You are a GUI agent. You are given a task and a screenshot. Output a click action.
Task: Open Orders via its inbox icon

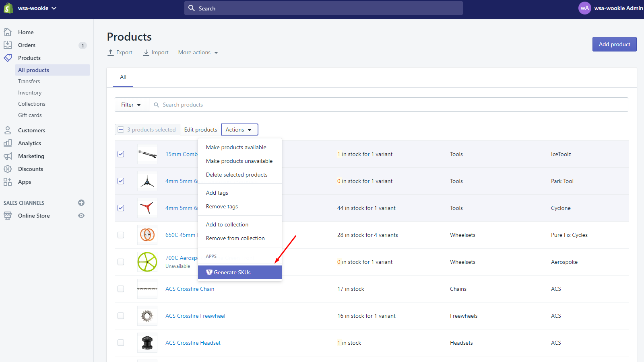[8, 45]
